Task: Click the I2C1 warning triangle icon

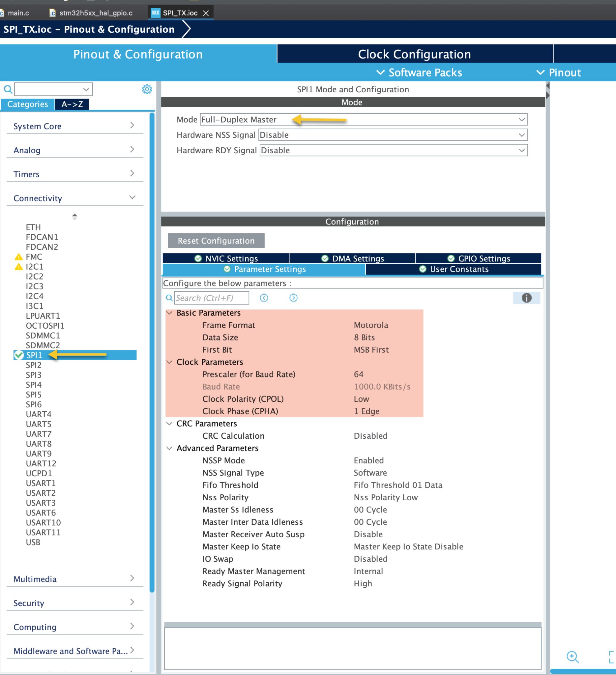Action: click(19, 267)
